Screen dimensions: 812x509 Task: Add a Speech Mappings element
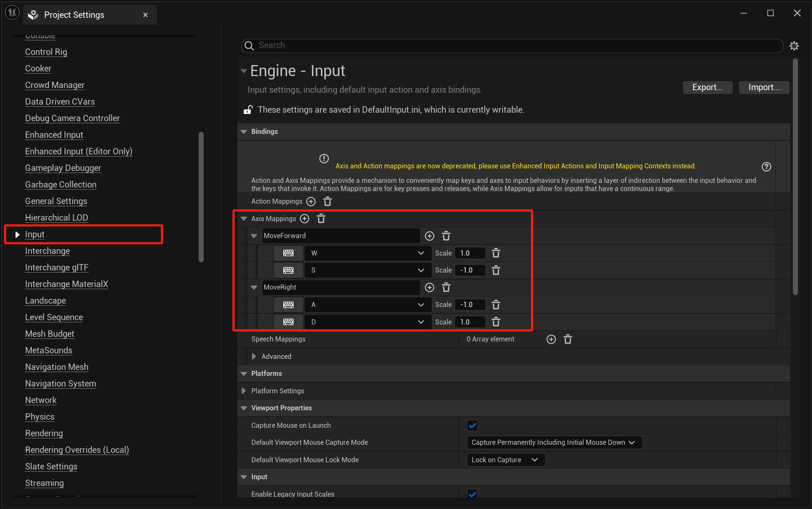click(x=551, y=339)
